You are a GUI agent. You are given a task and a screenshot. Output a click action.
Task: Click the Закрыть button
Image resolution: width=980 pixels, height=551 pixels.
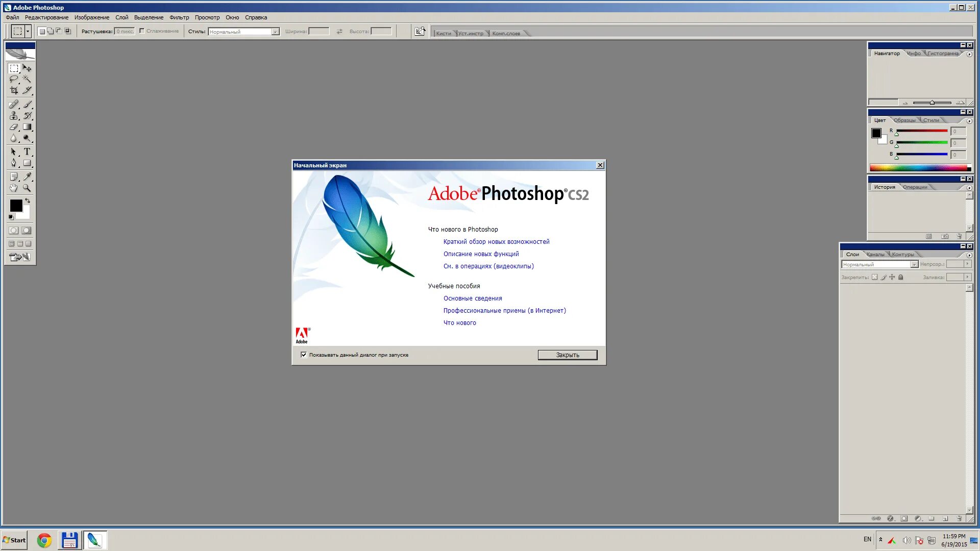pos(567,355)
